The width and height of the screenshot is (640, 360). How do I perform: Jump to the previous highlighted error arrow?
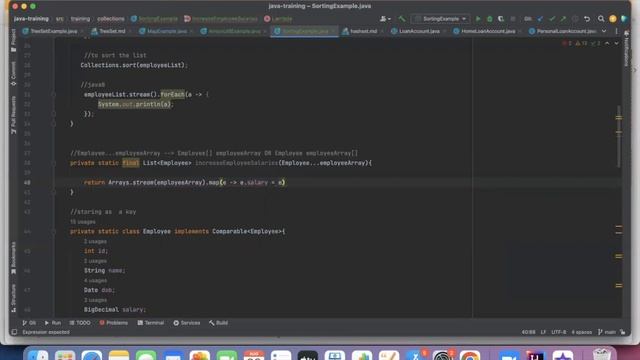tap(607, 43)
